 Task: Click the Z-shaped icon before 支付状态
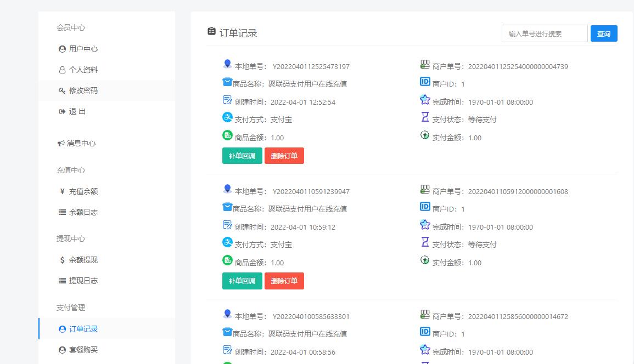click(424, 117)
